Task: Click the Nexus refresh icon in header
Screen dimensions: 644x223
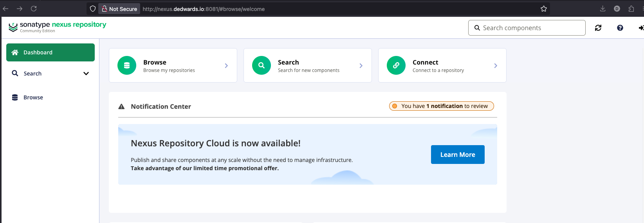Action: pos(598,28)
